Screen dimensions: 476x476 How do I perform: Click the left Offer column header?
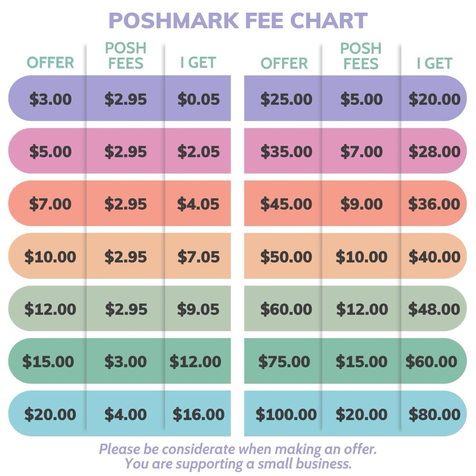coord(50,63)
